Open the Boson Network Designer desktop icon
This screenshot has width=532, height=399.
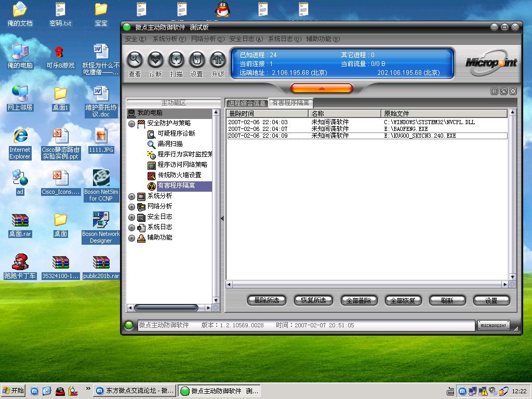[x=101, y=228]
